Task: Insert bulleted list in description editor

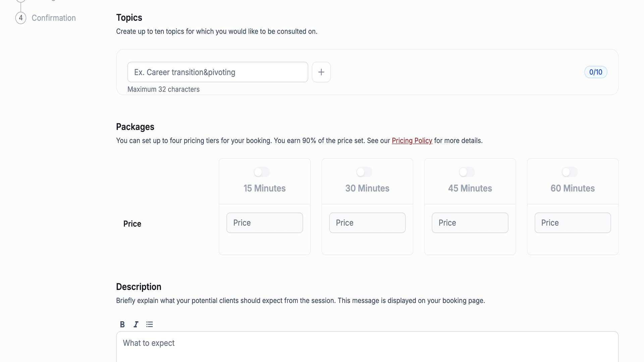Action: coord(150,324)
